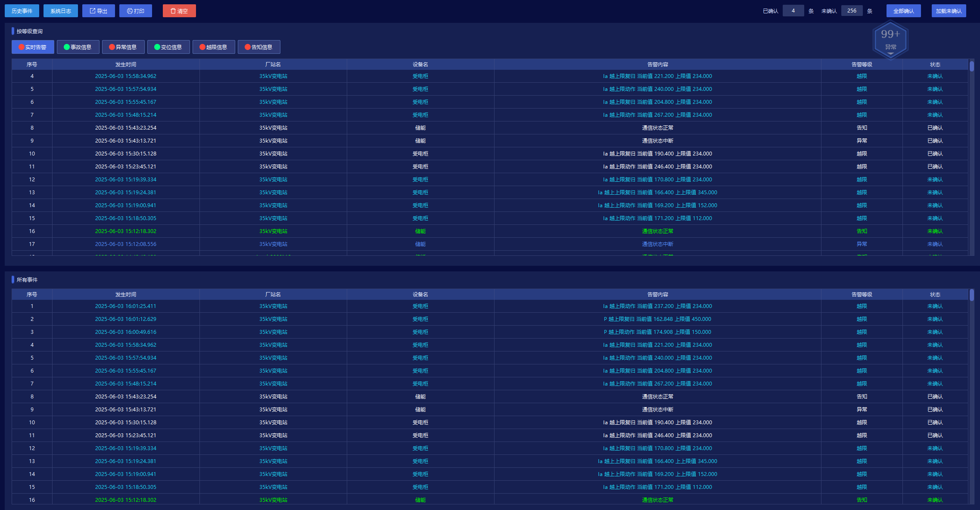The width and height of the screenshot is (980, 510).
Task: Open the 历史事件 tab
Action: coord(22,11)
